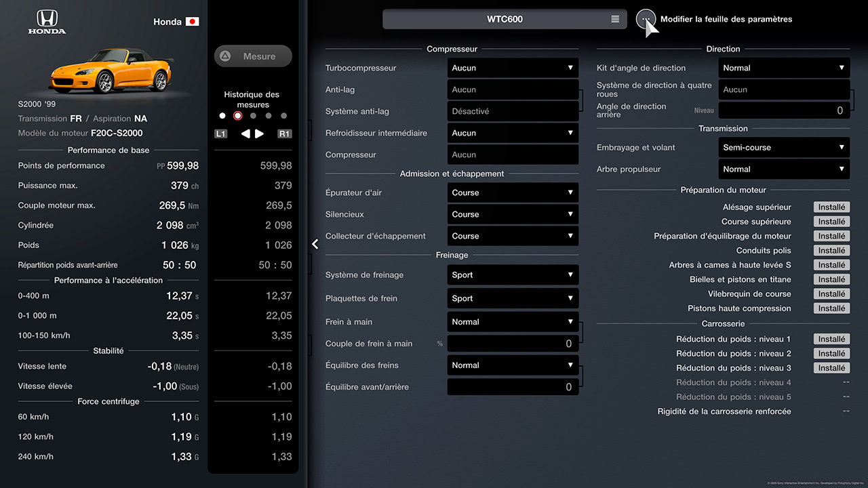Open the Refroidisseur intermédiaire dropdown
This screenshot has width=868, height=488.
tap(513, 133)
